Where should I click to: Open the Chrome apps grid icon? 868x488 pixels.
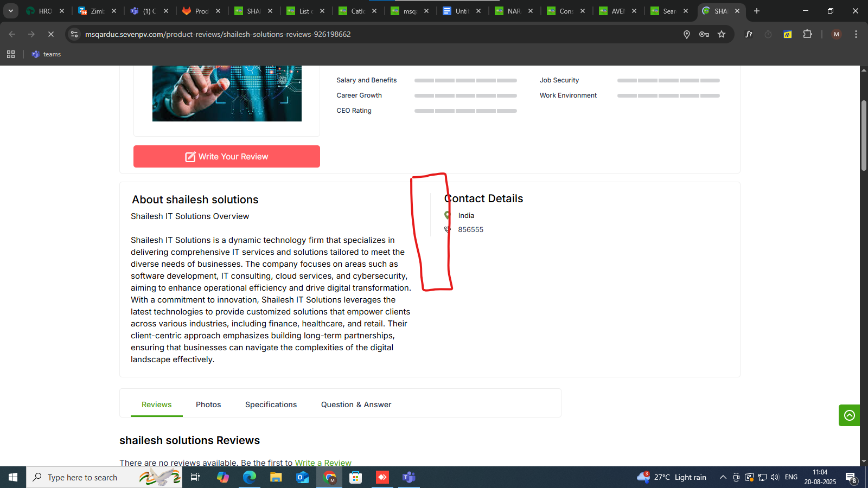tap(11, 54)
